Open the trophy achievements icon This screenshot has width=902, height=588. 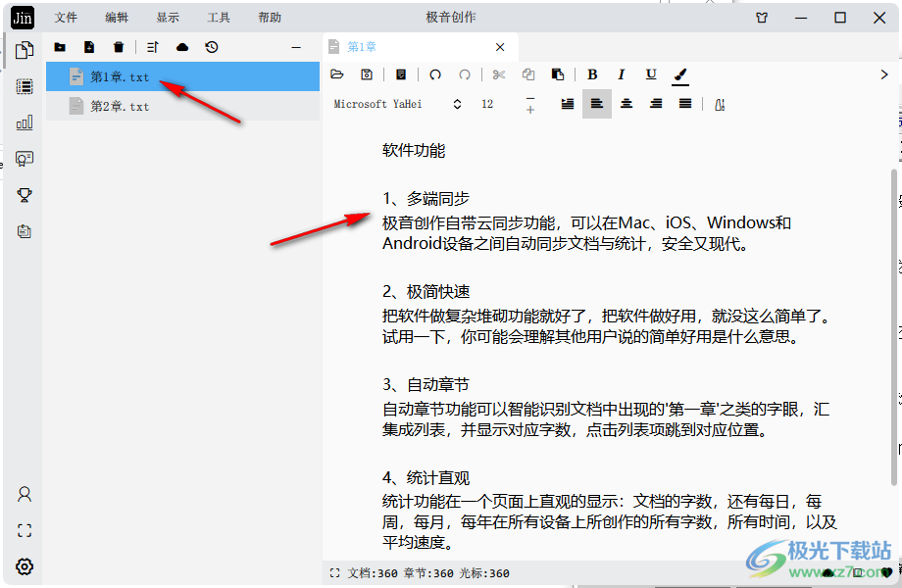(25, 195)
